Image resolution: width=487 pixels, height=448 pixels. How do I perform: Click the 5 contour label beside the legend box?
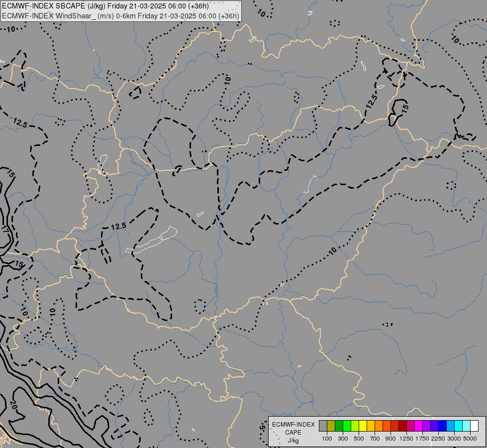click(262, 428)
